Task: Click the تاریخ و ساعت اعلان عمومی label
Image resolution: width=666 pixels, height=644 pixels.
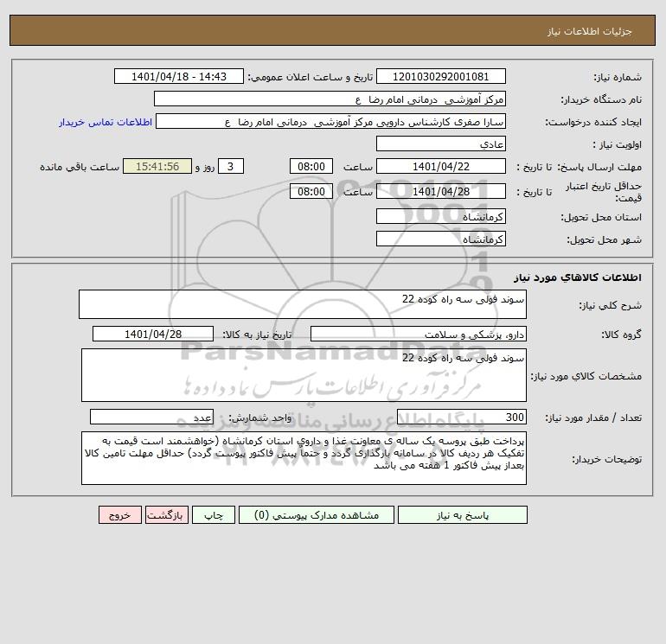Action: (310, 77)
